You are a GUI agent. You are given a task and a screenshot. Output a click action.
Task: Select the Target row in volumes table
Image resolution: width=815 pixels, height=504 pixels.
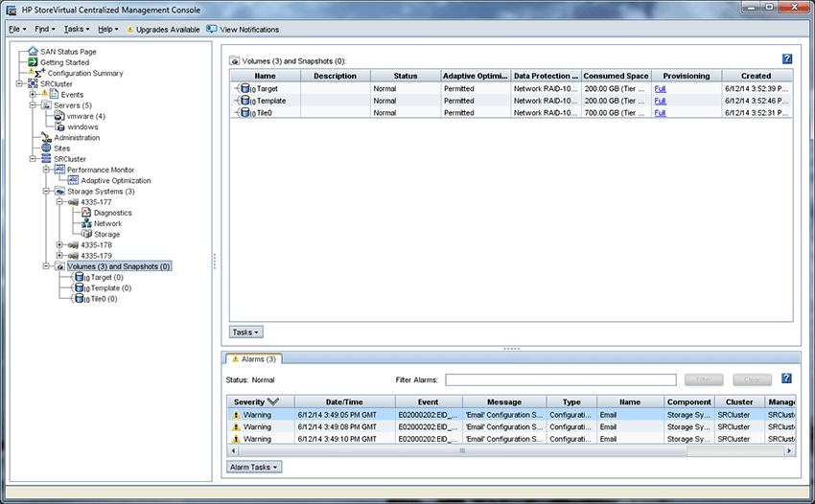(x=511, y=89)
